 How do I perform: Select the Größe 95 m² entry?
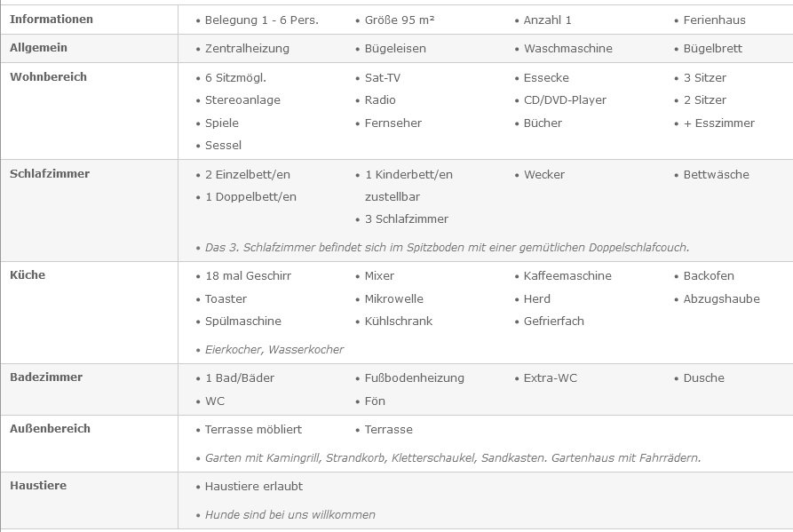pos(400,20)
